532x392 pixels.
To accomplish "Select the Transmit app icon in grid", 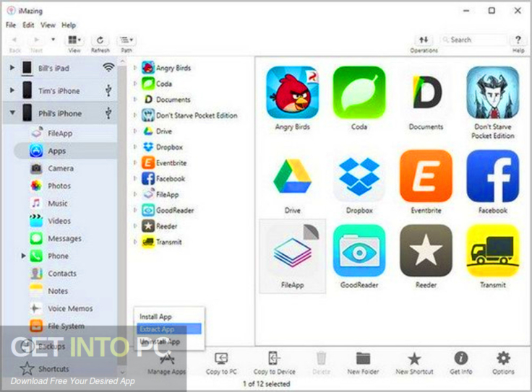I will (x=493, y=251).
